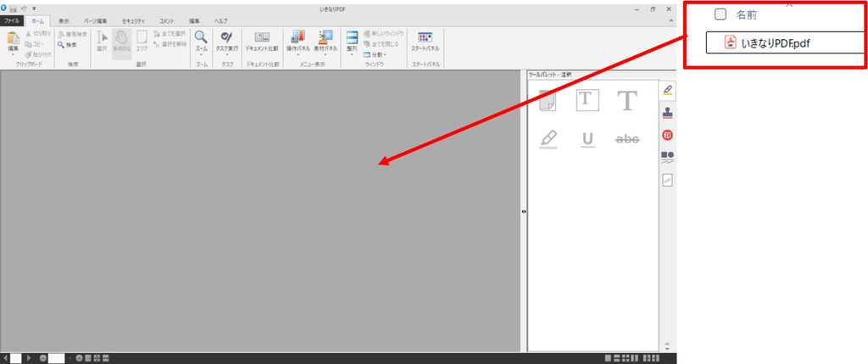The height and width of the screenshot is (364, 868).
Task: Open the quick access toolbar customize arrow
Action: pos(34,8)
